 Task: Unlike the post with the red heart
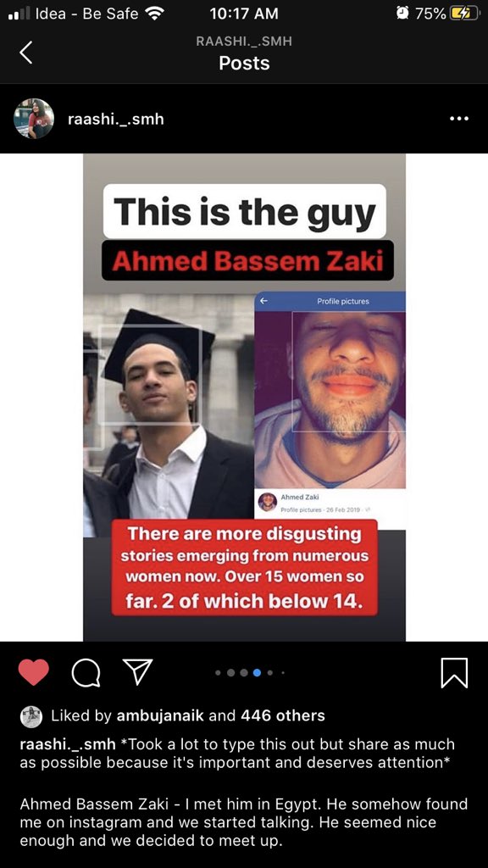tap(34, 672)
